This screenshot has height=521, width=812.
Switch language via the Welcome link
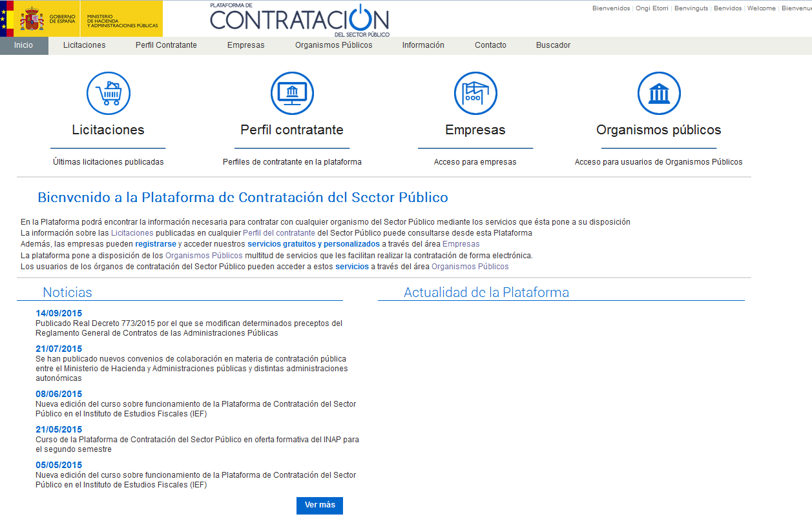761,8
